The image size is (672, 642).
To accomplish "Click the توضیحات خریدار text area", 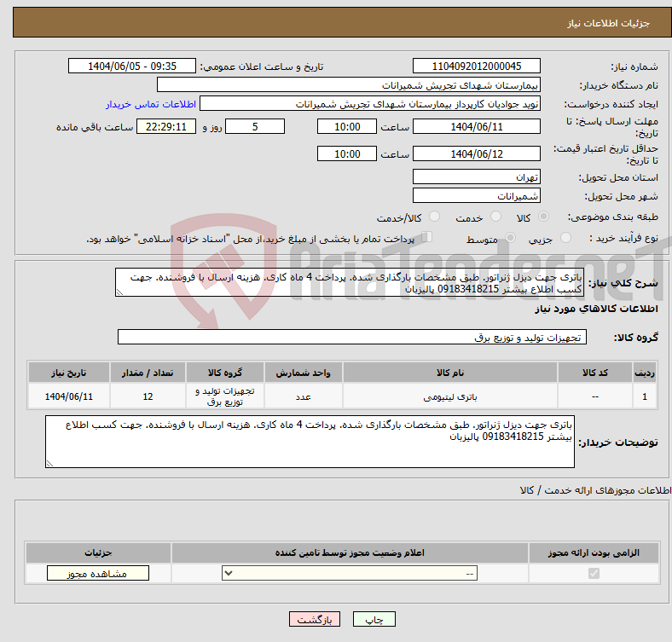I will click(x=311, y=442).
